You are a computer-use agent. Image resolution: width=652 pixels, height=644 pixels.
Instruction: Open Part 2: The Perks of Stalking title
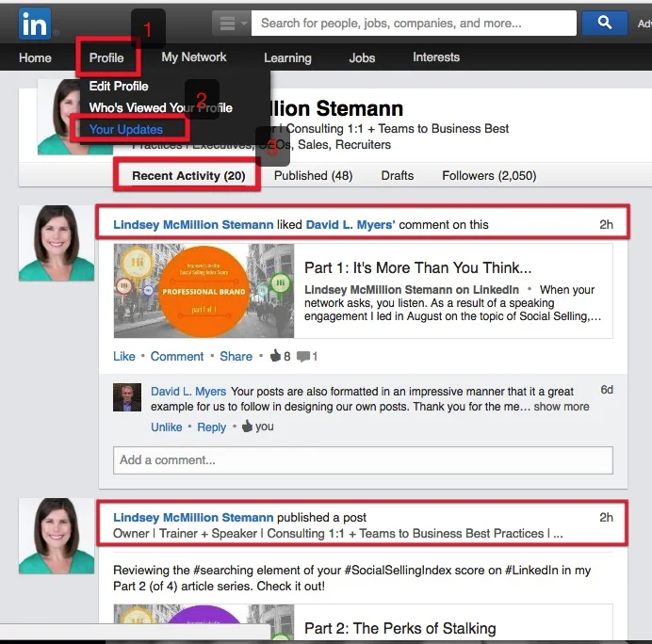tap(400, 629)
